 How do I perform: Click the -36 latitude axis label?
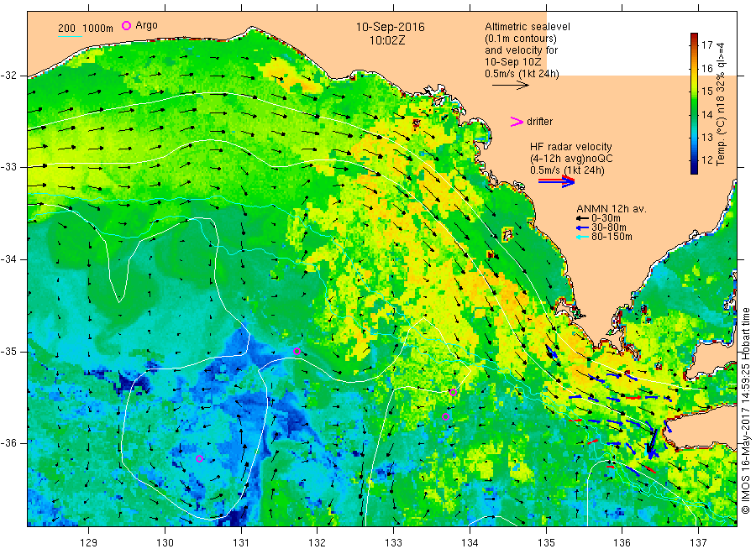tap(8, 443)
